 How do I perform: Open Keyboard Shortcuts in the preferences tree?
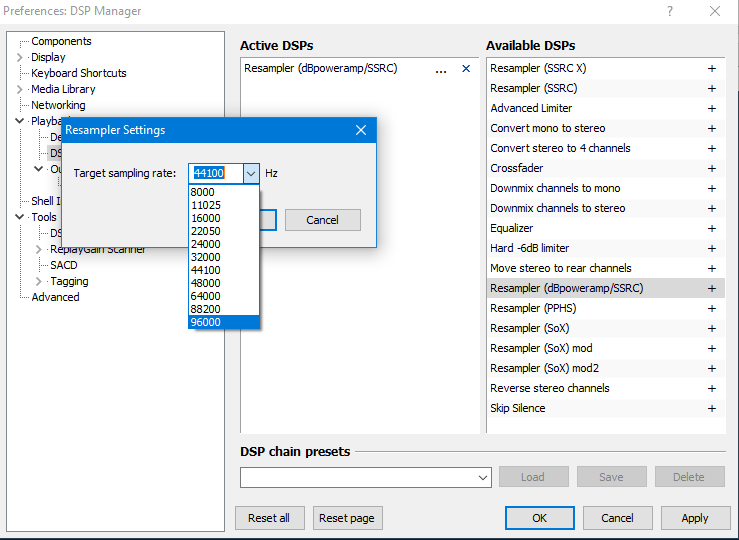(79, 74)
